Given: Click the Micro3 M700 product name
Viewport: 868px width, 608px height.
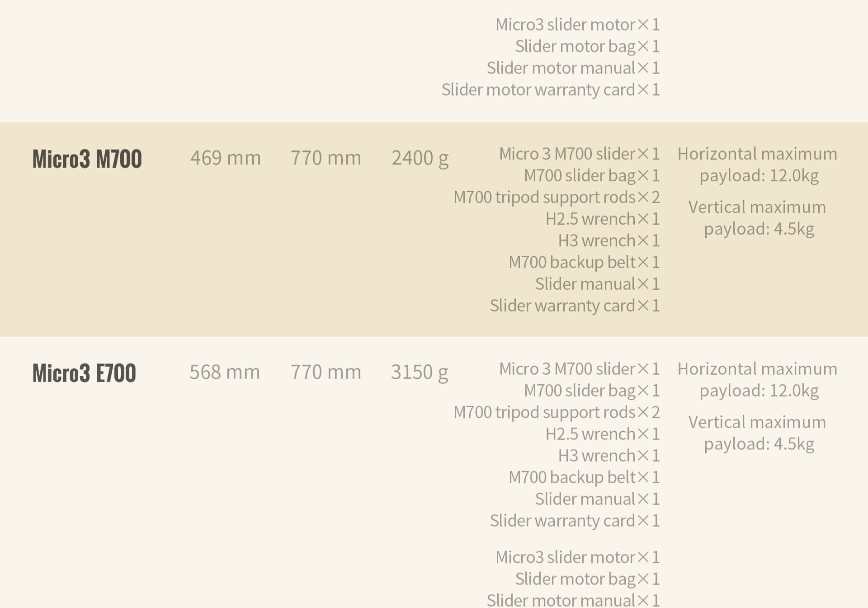Looking at the screenshot, I should click(87, 159).
